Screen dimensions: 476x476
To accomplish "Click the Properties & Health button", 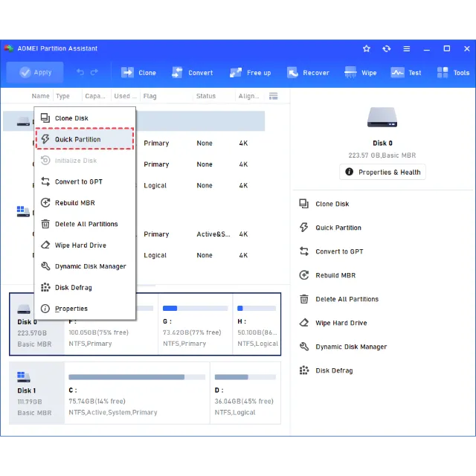I will click(x=382, y=172).
